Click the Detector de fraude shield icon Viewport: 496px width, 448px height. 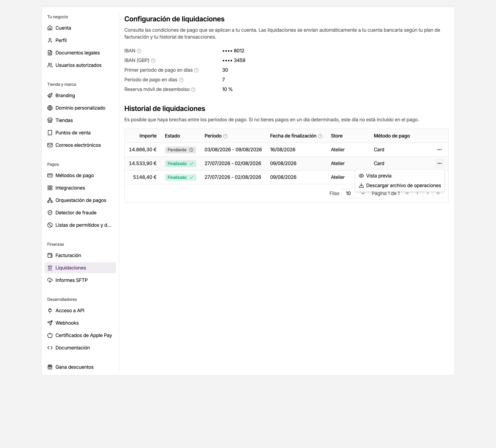point(50,213)
